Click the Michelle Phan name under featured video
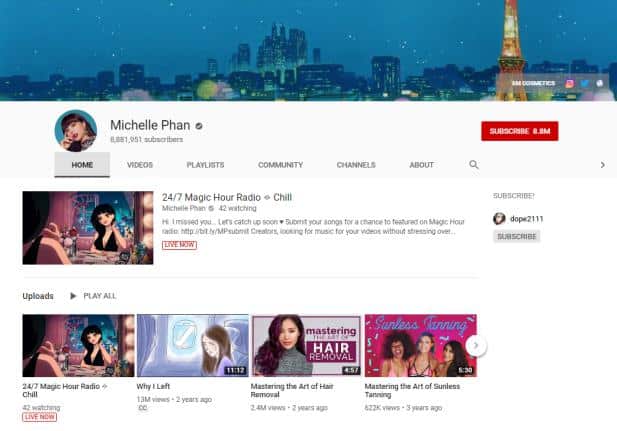The width and height of the screenshot is (617, 431). (x=184, y=208)
